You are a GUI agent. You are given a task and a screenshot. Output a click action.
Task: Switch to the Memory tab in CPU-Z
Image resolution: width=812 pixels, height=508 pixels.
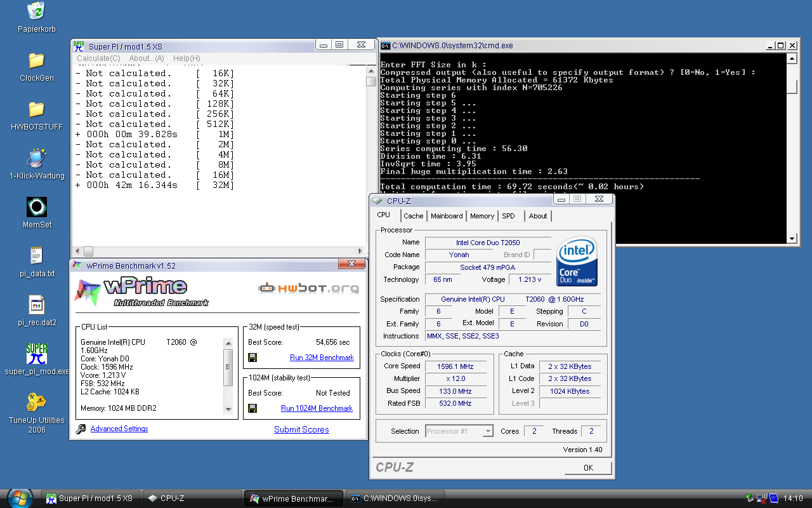pyautogui.click(x=482, y=216)
